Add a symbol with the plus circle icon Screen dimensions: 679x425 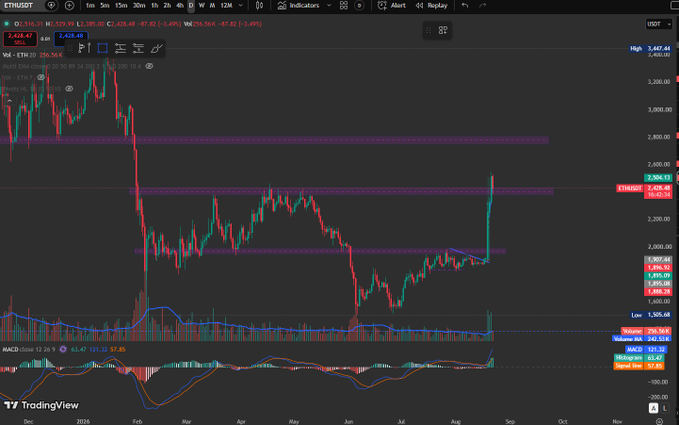(69, 5)
